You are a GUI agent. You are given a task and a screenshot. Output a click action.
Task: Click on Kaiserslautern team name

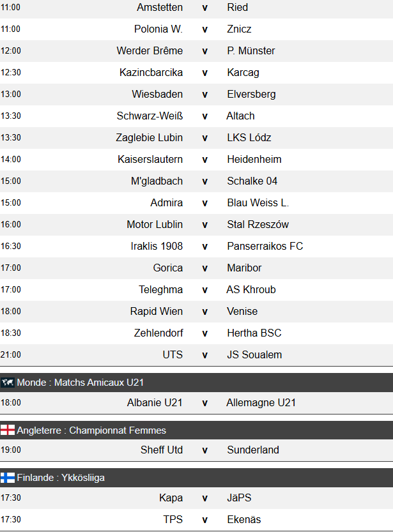click(x=150, y=160)
